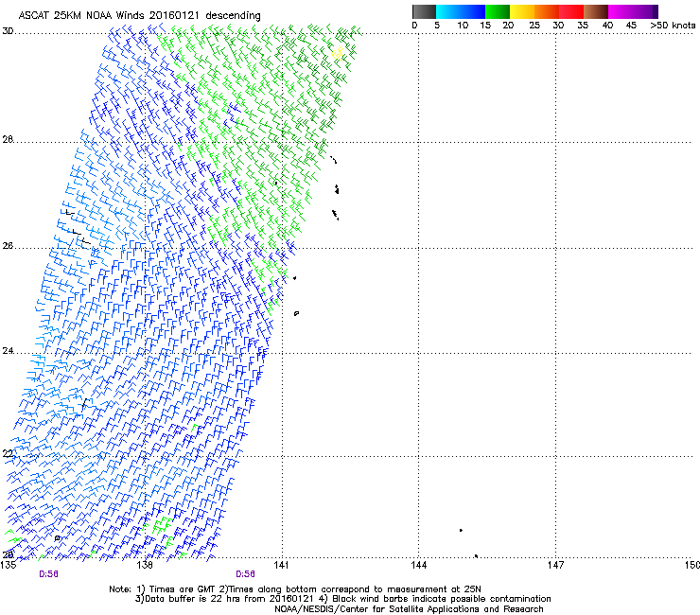Click the '25' legend scale value

[534, 26]
